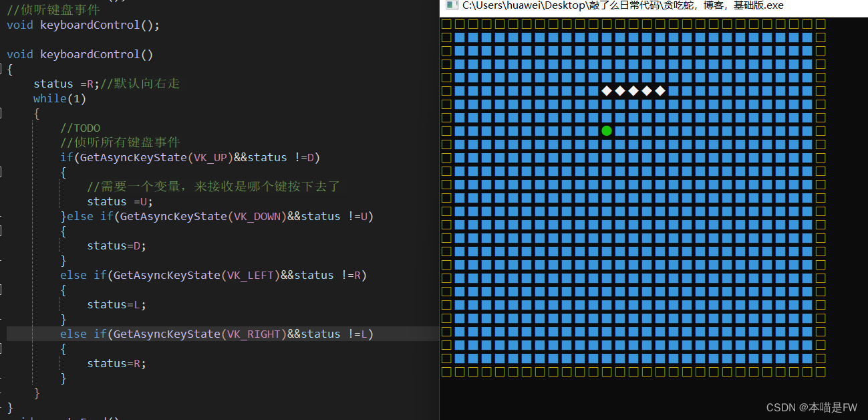The width and height of the screenshot is (868, 420).
Task: Click the "status !=L)" condition text
Action: pyautogui.click(x=337, y=334)
